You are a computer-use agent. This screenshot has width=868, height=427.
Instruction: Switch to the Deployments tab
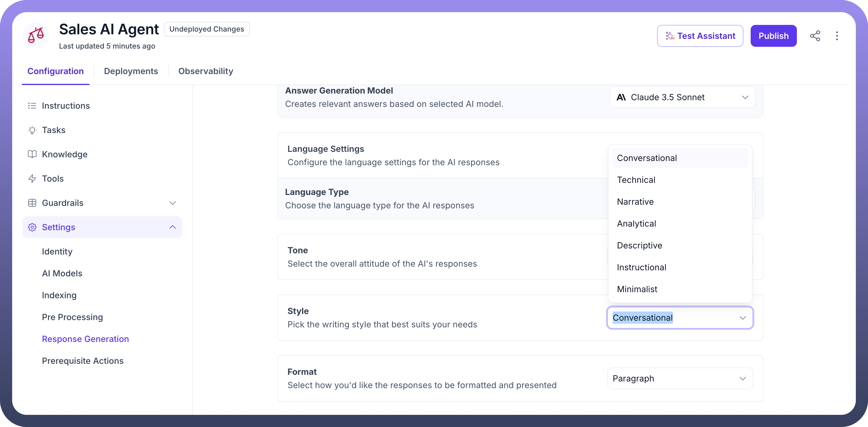pos(131,71)
